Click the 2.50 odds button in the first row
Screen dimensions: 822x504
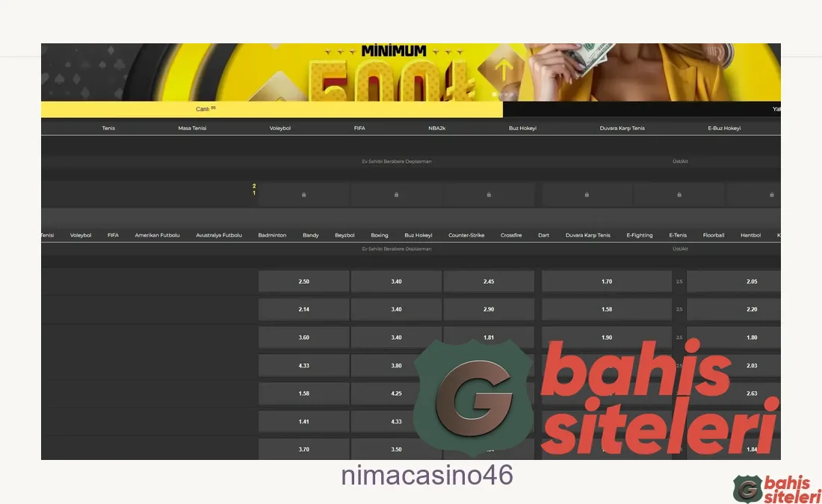tap(303, 281)
